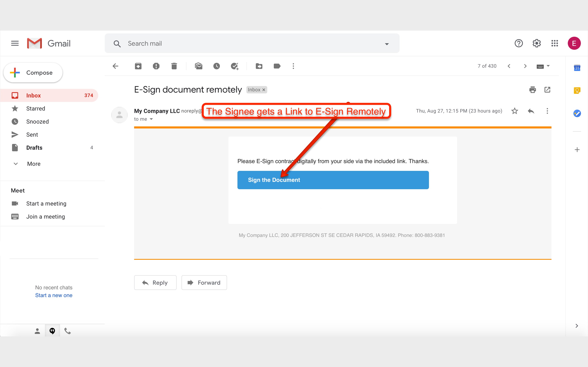
Task: Report this email as spam
Action: [156, 66]
